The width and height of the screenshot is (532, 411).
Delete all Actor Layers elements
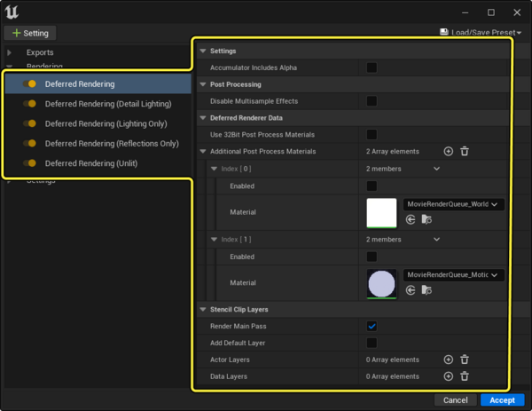[x=464, y=360]
